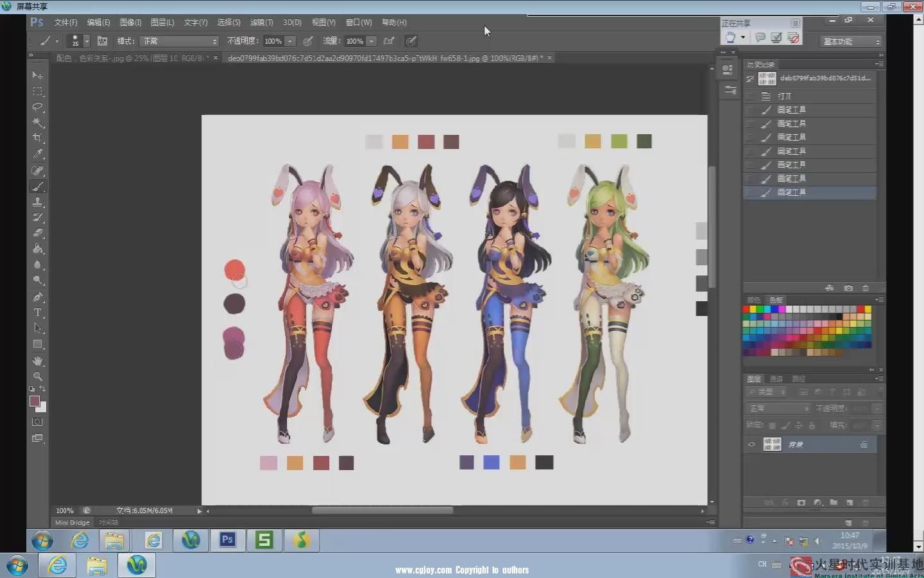The height and width of the screenshot is (578, 924).
Task: Click the camera new snapshot icon in History
Action: pyautogui.click(x=848, y=288)
